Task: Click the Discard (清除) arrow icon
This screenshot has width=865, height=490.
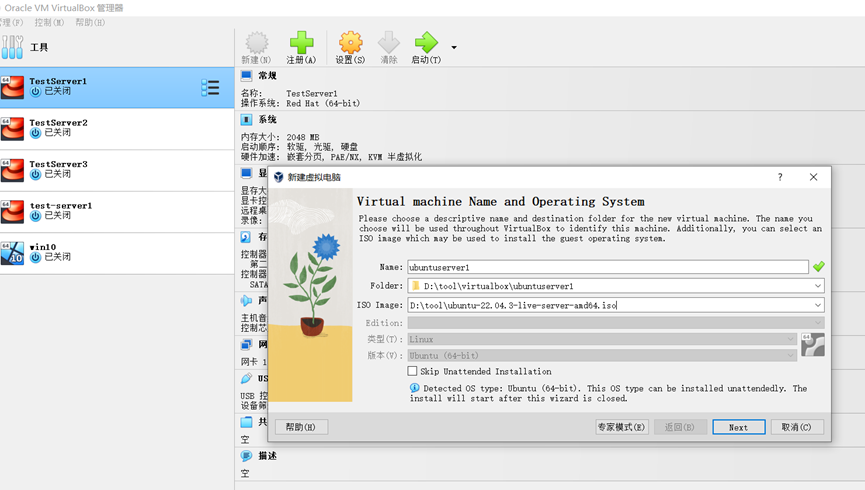Action: pos(388,43)
